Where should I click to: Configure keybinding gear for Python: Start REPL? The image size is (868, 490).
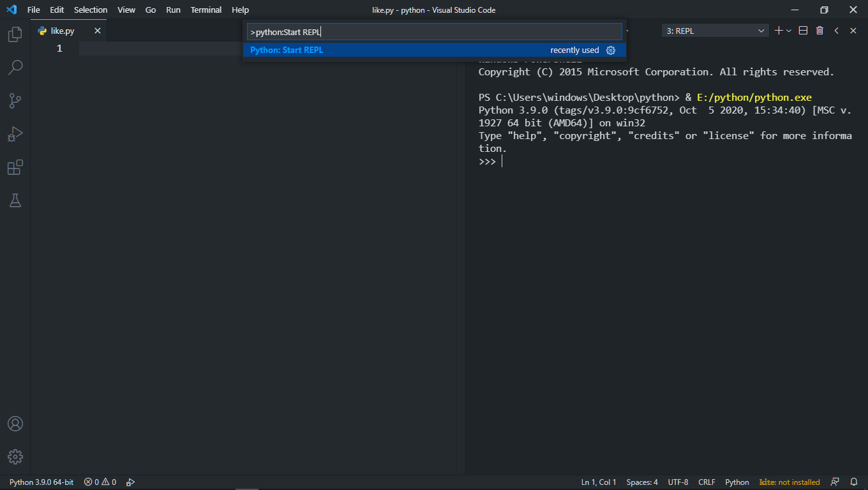pos(611,50)
